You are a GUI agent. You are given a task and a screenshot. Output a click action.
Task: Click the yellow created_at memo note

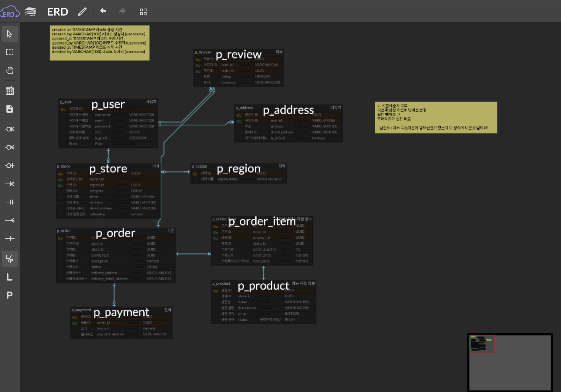pos(99,43)
